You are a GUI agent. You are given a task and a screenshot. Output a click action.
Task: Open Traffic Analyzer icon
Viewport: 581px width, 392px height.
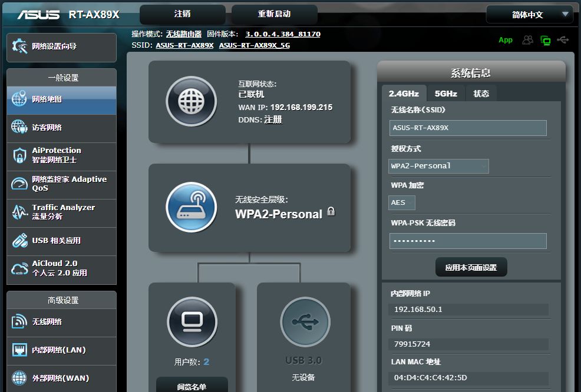click(19, 212)
